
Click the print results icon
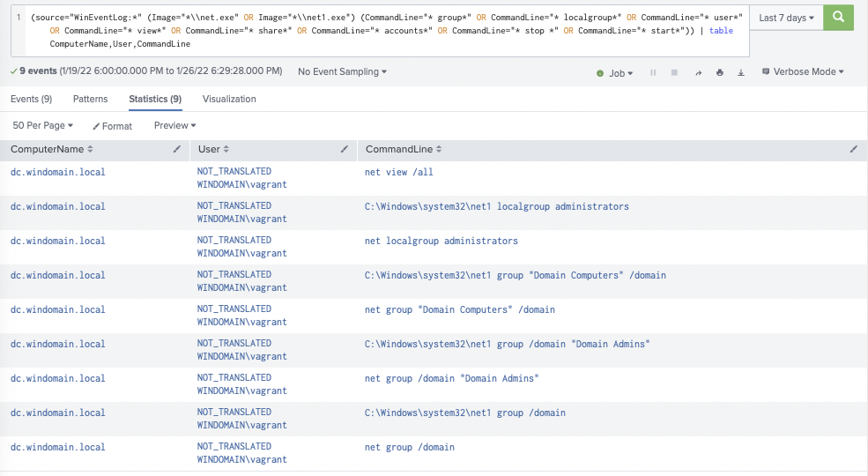click(720, 72)
